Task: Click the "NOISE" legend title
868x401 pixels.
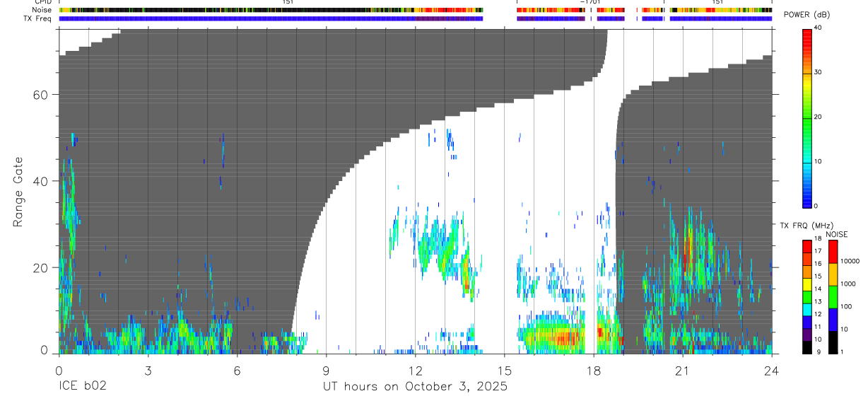Action: [836, 234]
